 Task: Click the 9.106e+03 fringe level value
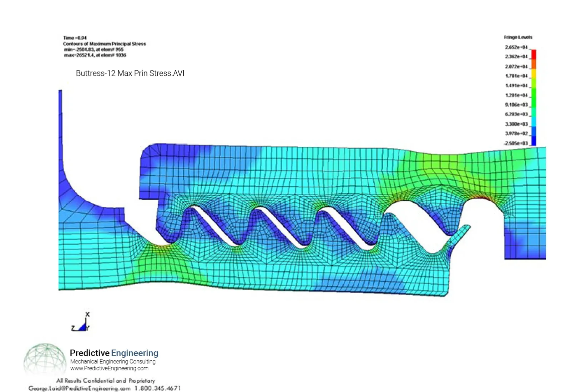tap(516, 105)
